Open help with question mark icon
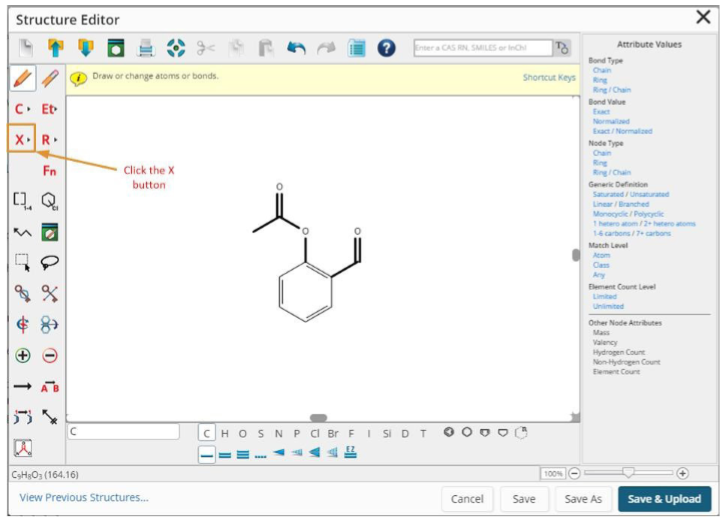Image resolution: width=724 pixels, height=522 pixels. click(x=386, y=48)
